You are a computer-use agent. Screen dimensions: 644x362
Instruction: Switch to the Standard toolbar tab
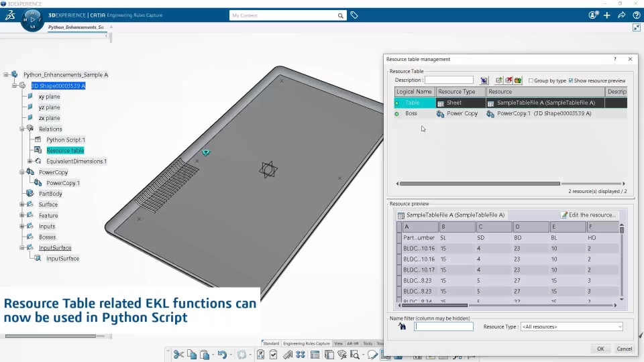[x=270, y=343]
